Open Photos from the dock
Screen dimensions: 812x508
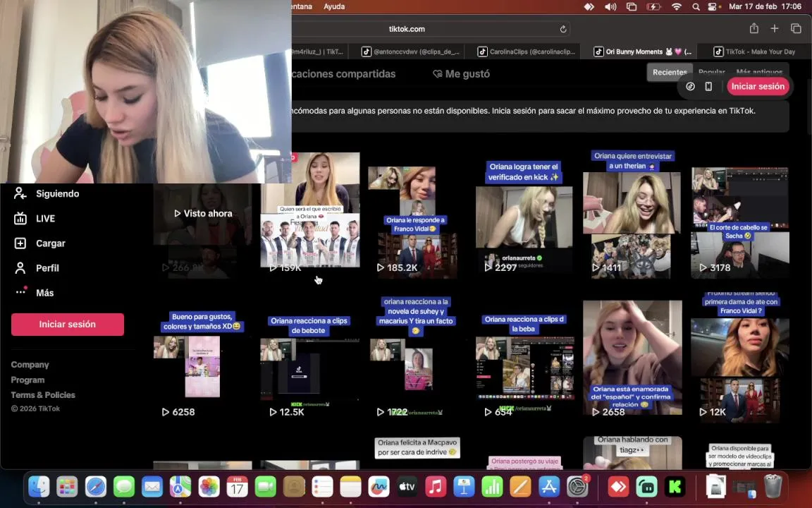(209, 487)
